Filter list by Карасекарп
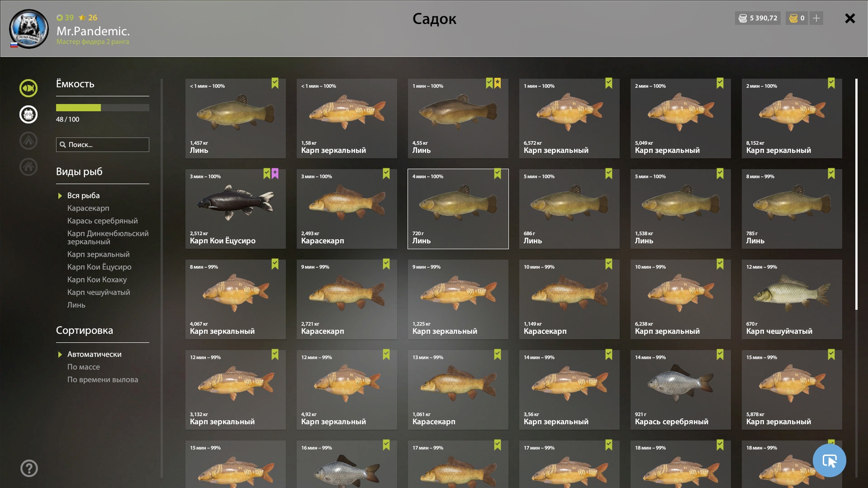The width and height of the screenshot is (868, 488). click(x=88, y=208)
